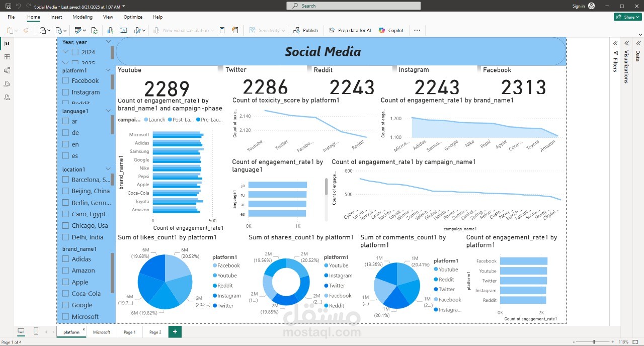Check the Adidas brand checkbox

coord(65,259)
